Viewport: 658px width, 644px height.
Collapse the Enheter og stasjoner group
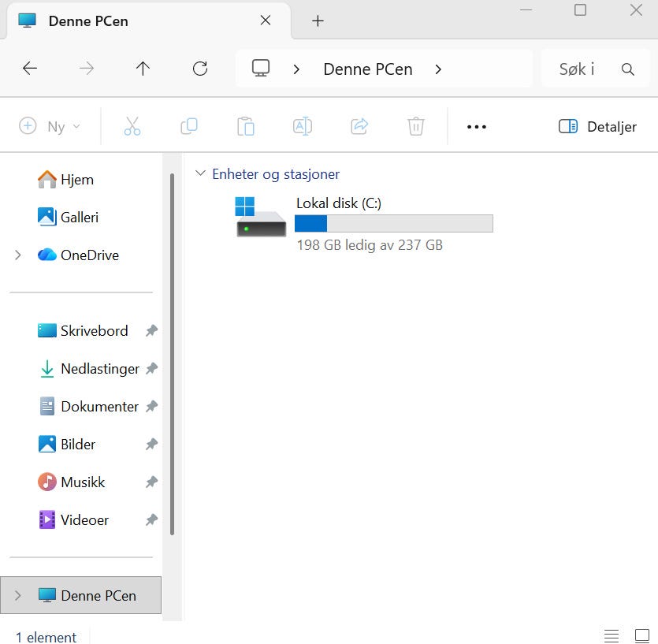200,173
